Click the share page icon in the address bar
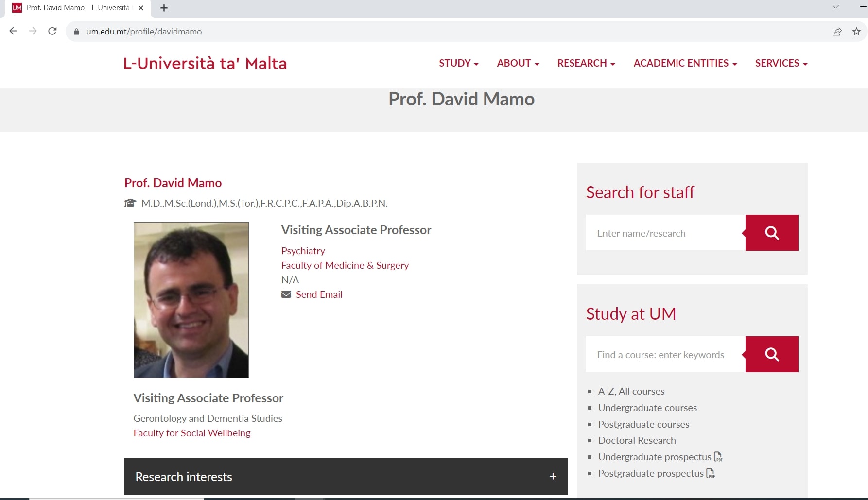This screenshot has height=500, width=868. tap(837, 32)
